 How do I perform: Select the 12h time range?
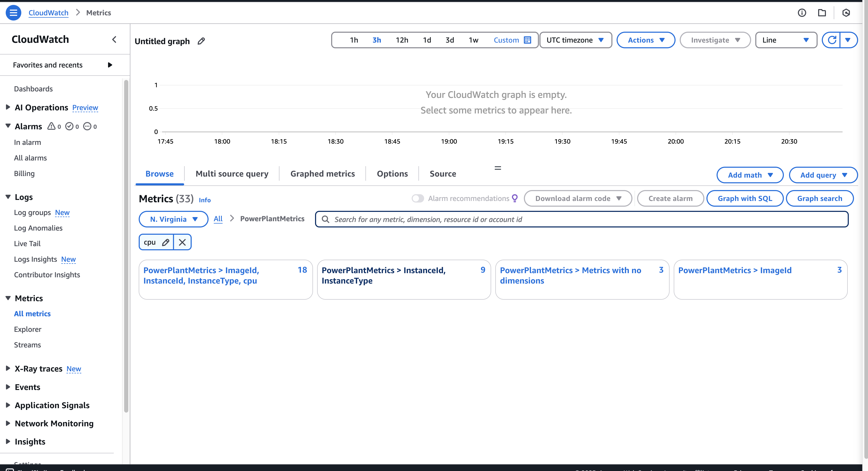click(x=402, y=40)
